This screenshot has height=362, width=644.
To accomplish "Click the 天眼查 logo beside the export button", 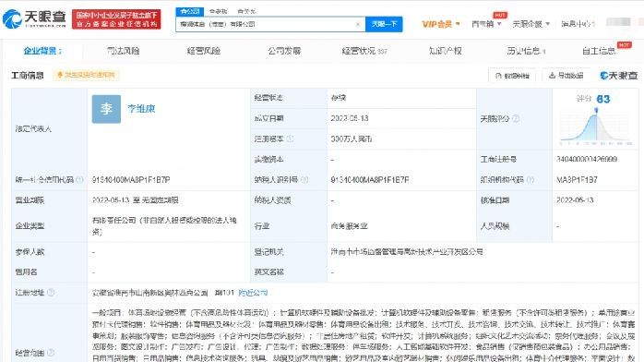I will tap(618, 76).
